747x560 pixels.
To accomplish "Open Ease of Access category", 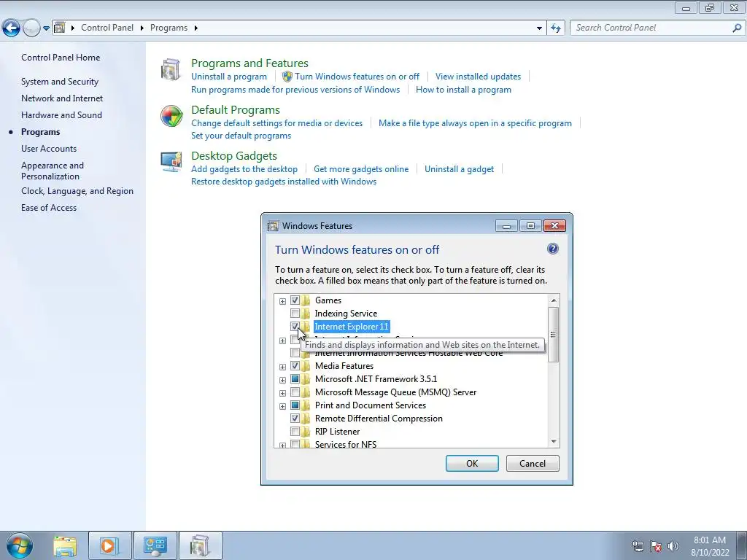I will 49,208.
